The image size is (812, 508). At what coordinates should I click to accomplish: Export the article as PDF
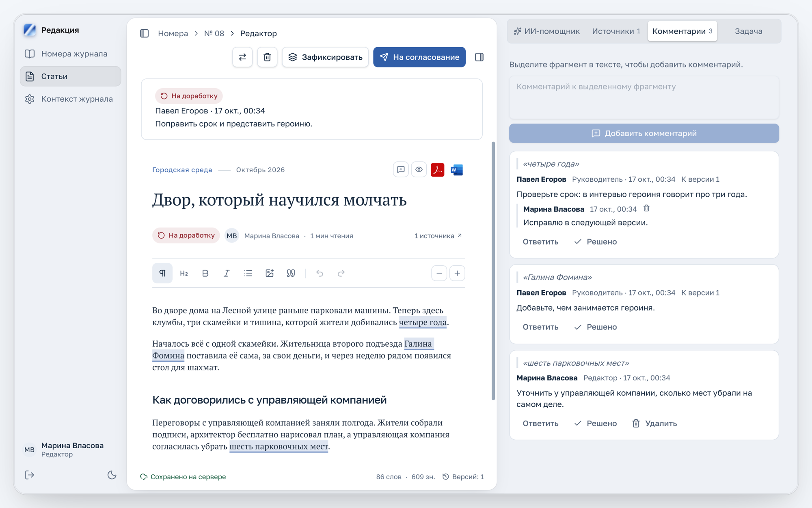437,170
